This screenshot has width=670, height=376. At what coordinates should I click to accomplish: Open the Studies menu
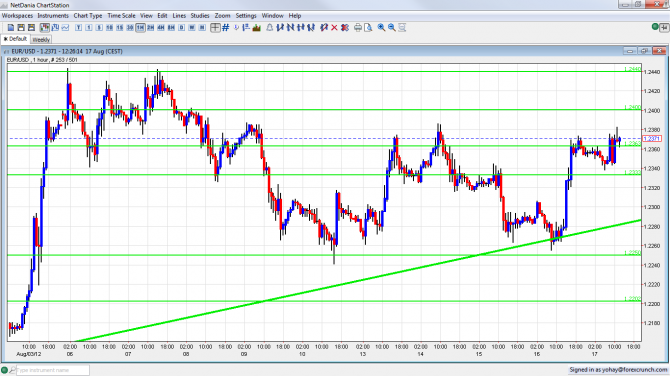click(x=200, y=15)
